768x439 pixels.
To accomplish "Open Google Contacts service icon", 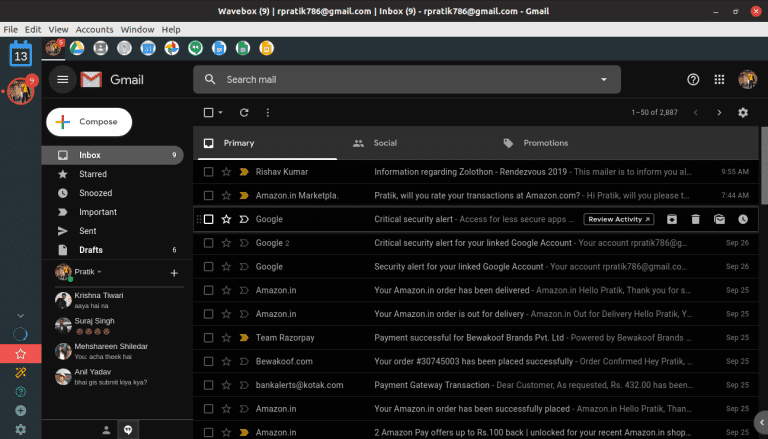I will click(x=100, y=48).
